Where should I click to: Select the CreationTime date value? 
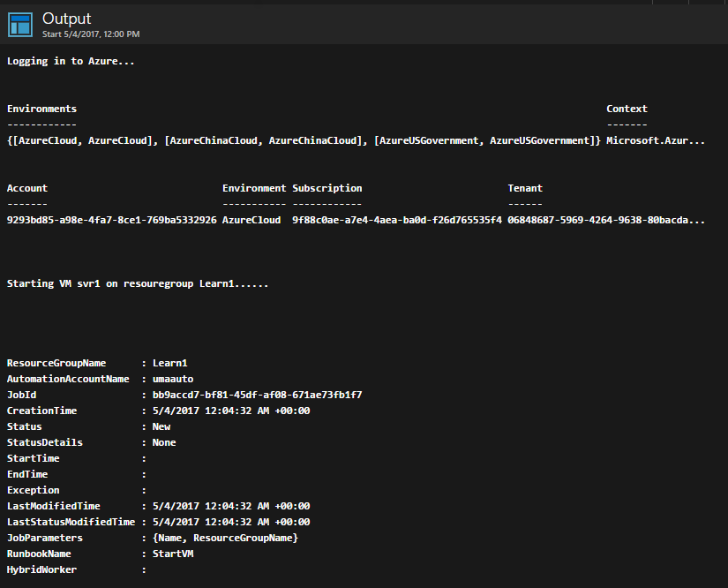point(231,411)
